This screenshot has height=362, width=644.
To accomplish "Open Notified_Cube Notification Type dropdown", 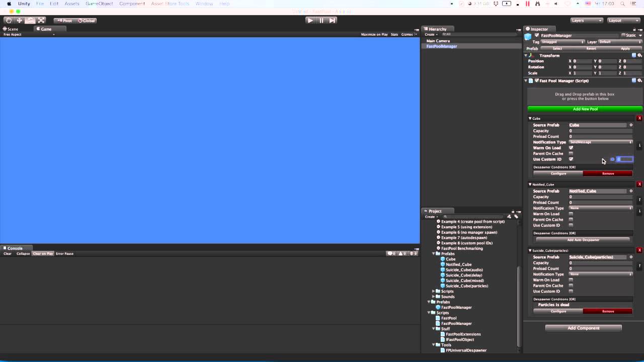I will (601, 208).
